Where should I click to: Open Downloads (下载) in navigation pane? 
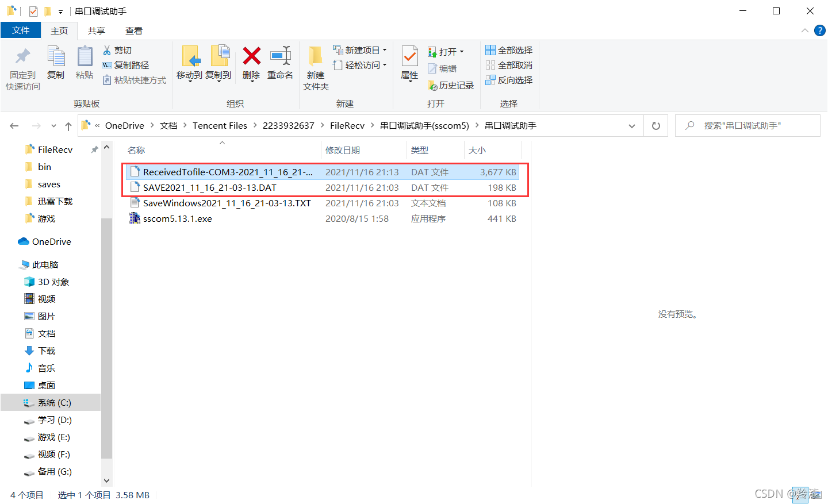40,351
